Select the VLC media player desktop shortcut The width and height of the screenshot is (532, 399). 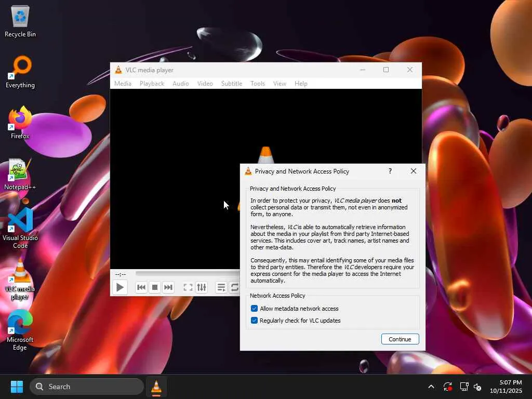(x=20, y=279)
